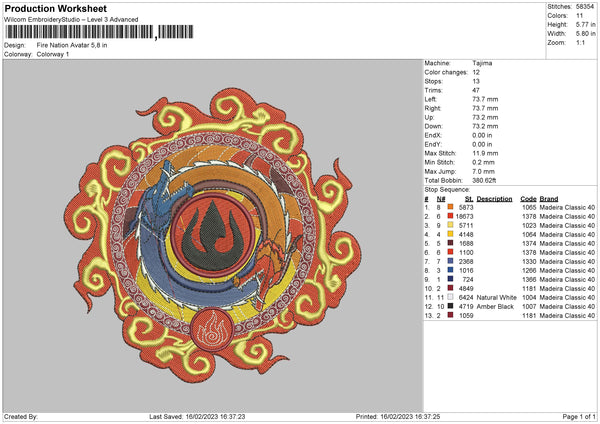
Task: Click the 'Stop Sequence:' heading
Action: click(x=447, y=189)
